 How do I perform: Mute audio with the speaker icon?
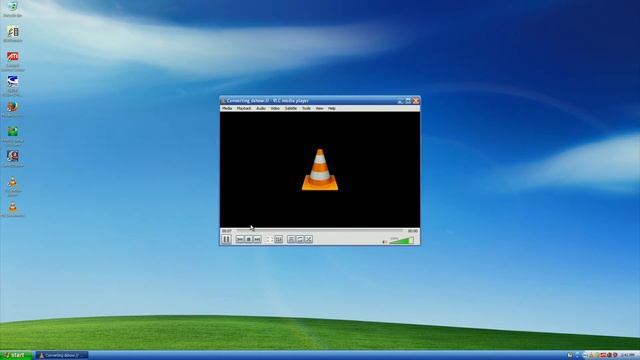[x=384, y=242]
